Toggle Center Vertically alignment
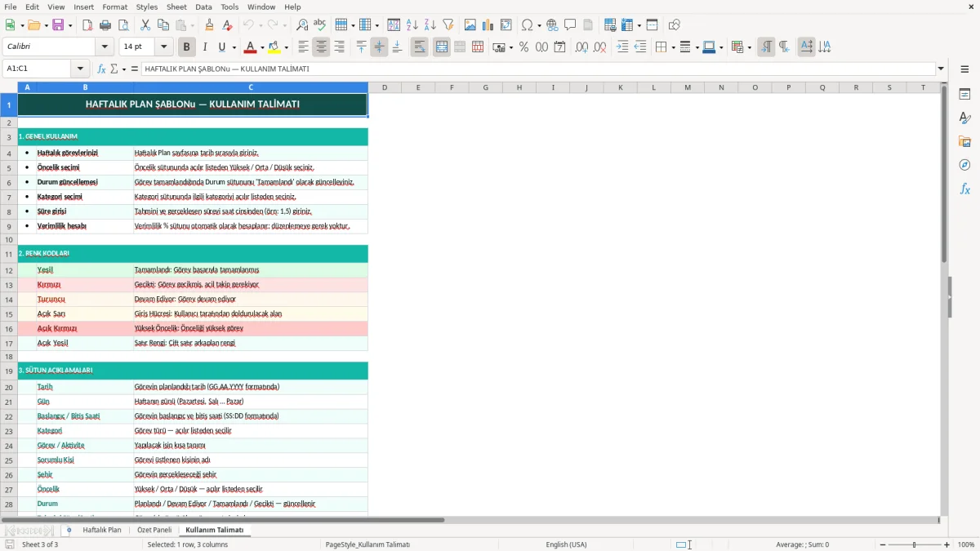 tap(379, 47)
